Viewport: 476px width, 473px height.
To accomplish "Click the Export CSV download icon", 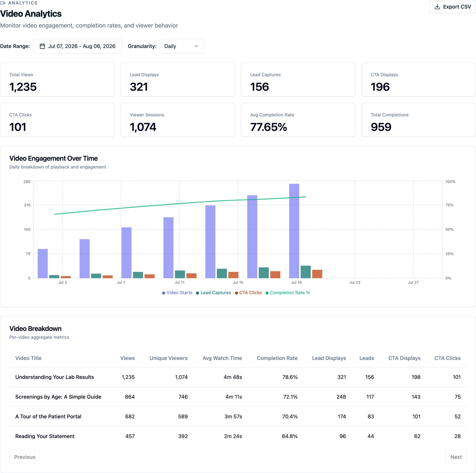I will pos(437,7).
